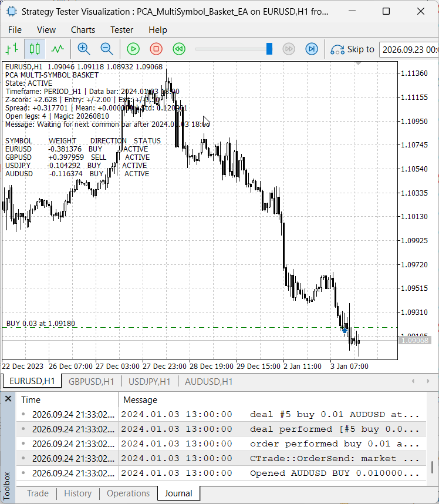The height and width of the screenshot is (504, 439).
Task: Select the EURUSD,H1 chart tab
Action: (x=32, y=381)
